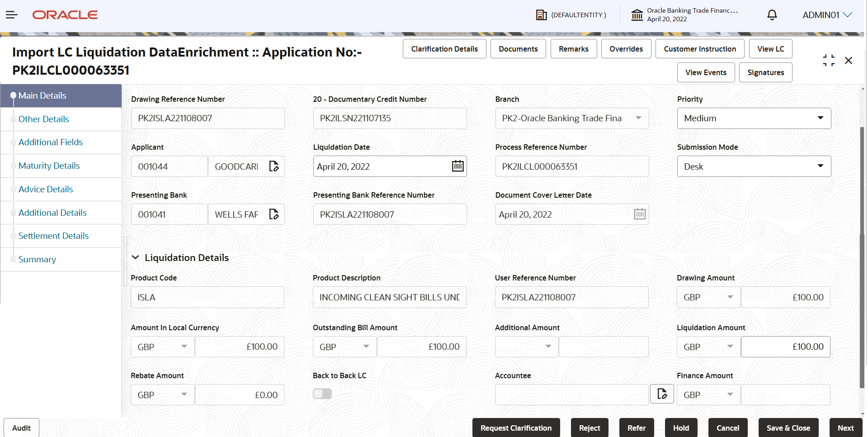This screenshot has width=868, height=437.
Task: Click the Drawing Reference Number field
Action: (x=208, y=119)
